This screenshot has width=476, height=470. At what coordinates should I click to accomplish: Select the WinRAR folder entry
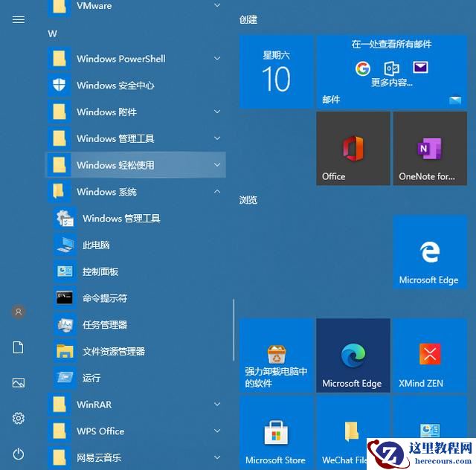[136, 405]
